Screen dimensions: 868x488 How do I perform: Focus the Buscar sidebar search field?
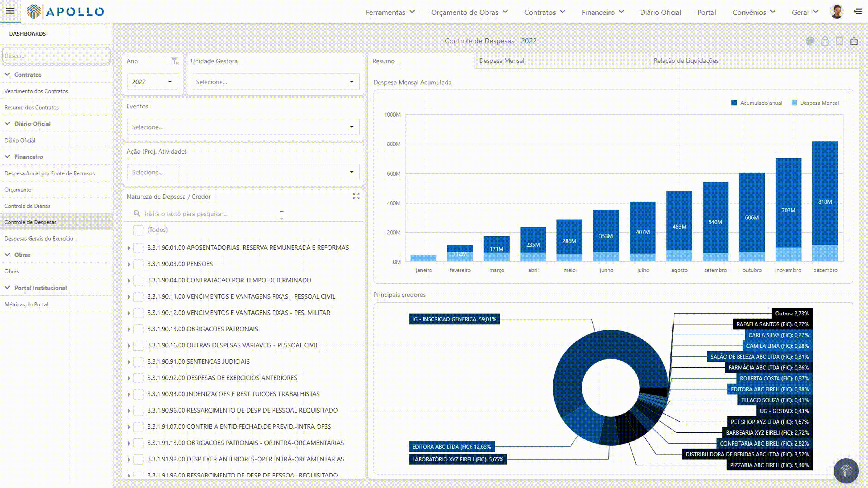(56, 55)
